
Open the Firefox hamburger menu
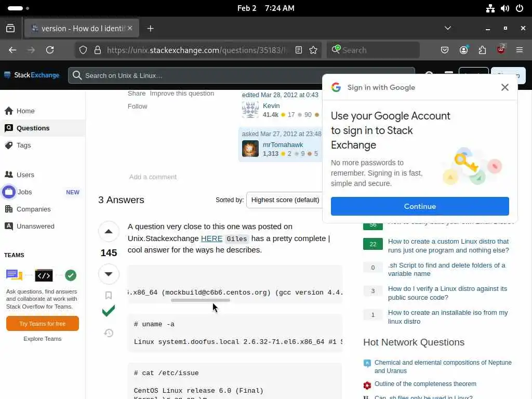coord(520,50)
